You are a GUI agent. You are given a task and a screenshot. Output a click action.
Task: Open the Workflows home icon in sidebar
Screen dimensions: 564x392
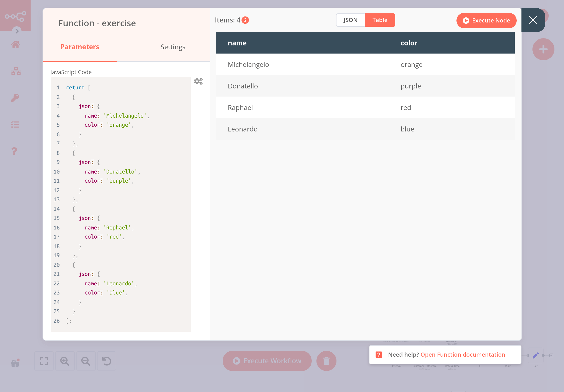[16, 44]
